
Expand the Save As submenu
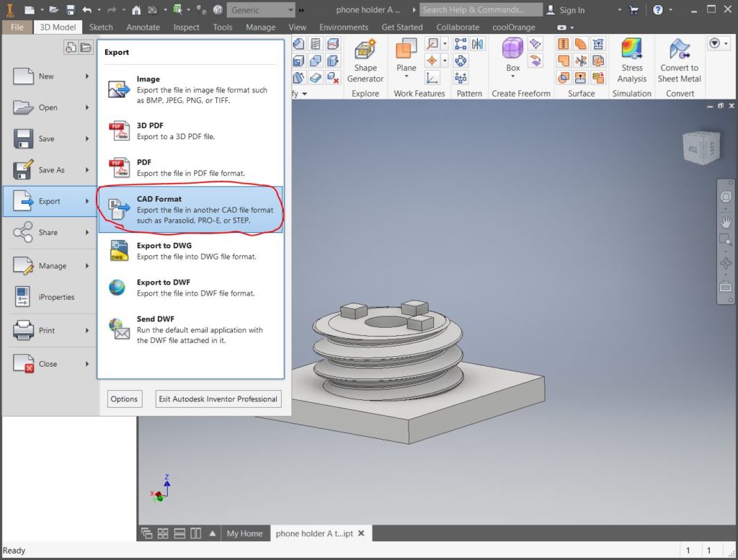(x=50, y=170)
